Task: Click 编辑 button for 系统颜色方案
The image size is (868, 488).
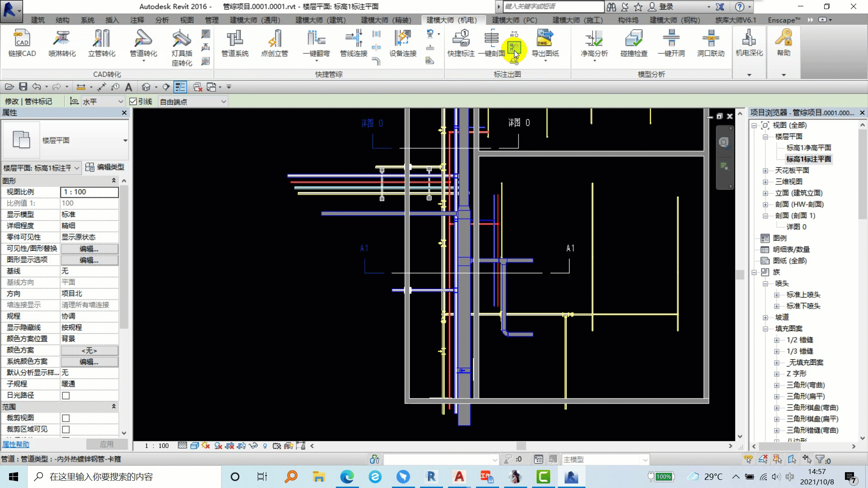Action: (x=89, y=362)
